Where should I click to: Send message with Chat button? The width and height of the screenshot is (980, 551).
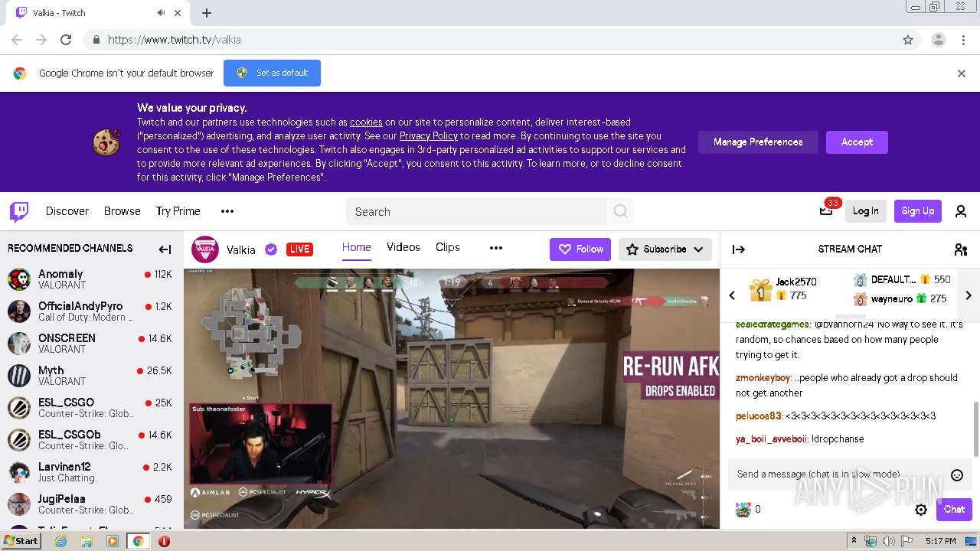954,510
